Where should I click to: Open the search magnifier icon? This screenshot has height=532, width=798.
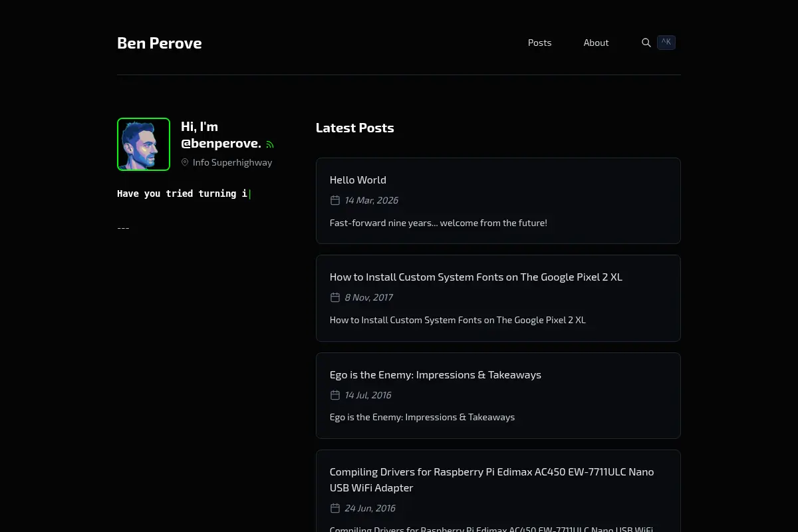point(646,43)
